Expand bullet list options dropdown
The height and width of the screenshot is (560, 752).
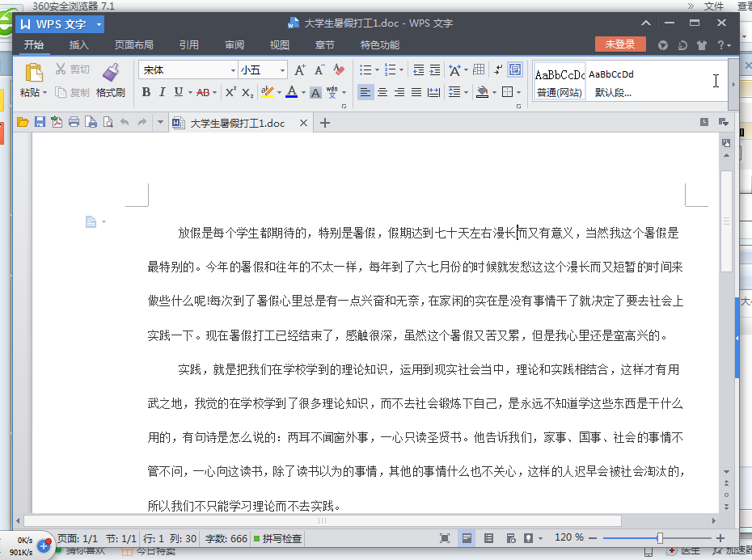(x=377, y=70)
